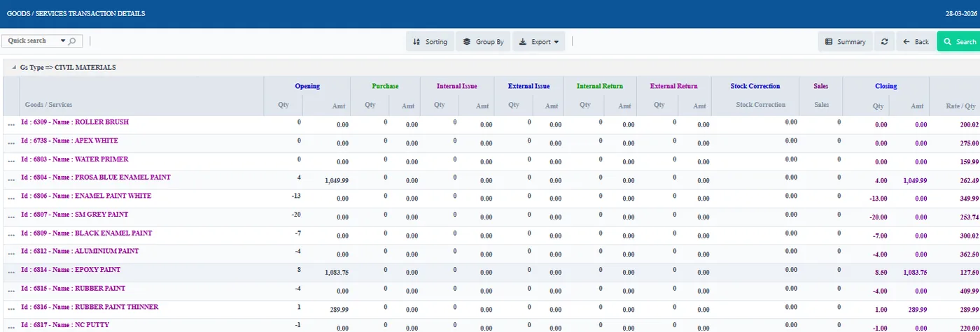This screenshot has width=980, height=332.
Task: Click the date 28-03-2026 in header
Action: click(x=960, y=13)
